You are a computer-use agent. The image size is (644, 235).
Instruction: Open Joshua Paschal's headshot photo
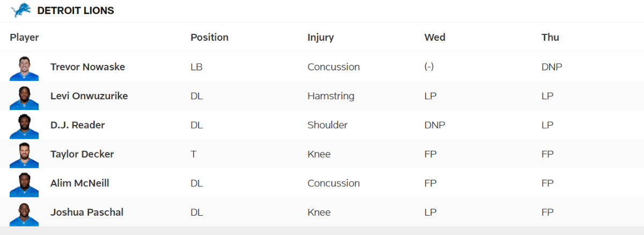point(24,212)
